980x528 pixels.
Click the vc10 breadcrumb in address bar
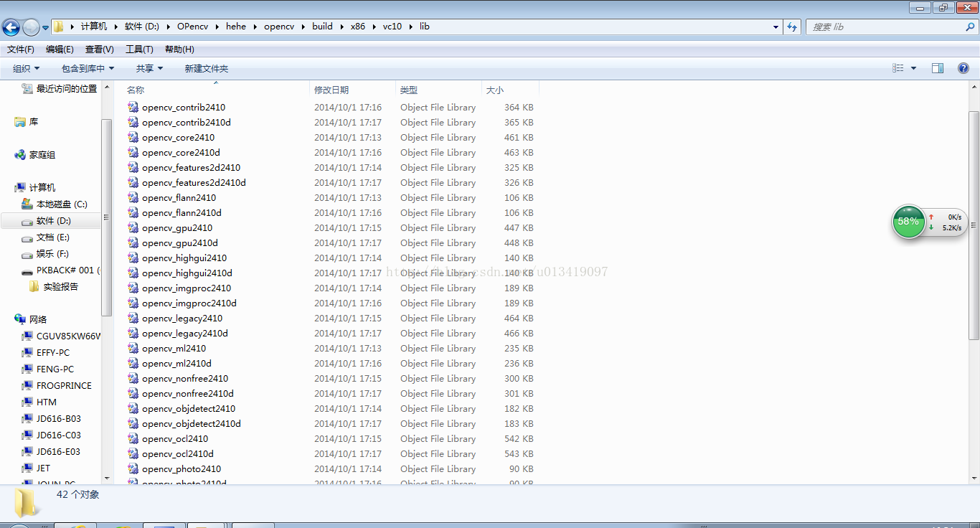click(392, 27)
